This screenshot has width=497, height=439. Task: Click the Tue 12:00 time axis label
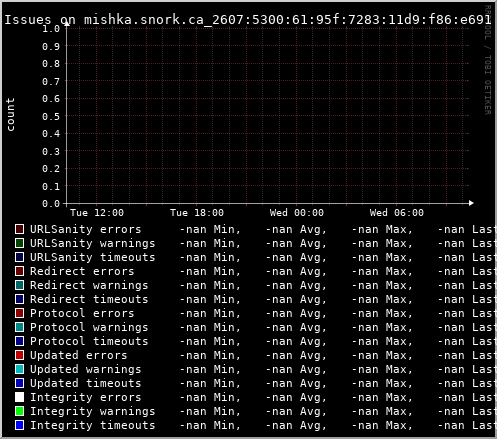click(97, 213)
